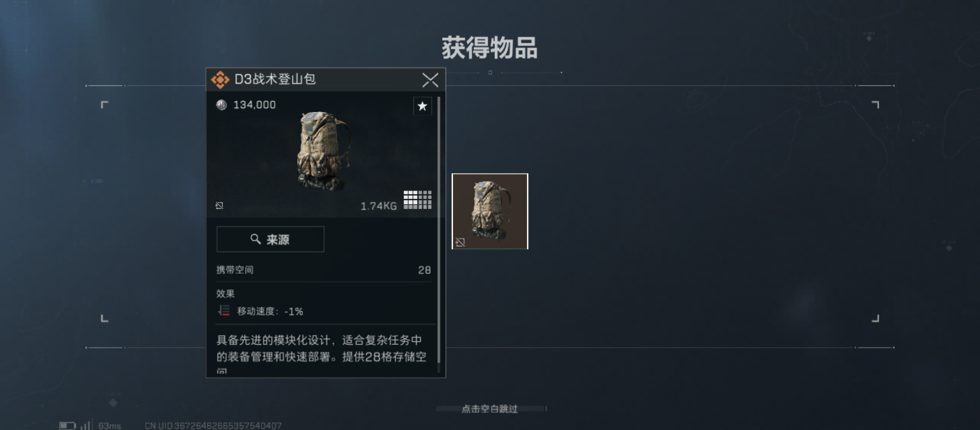Click the coin icon next to 134,000
The height and width of the screenshot is (430, 980).
click(222, 105)
